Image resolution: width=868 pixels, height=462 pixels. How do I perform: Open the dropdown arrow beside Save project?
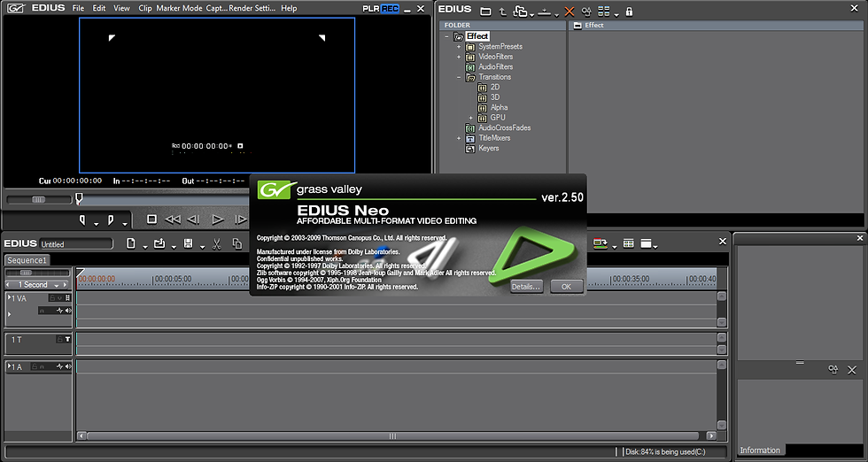pyautogui.click(x=202, y=247)
